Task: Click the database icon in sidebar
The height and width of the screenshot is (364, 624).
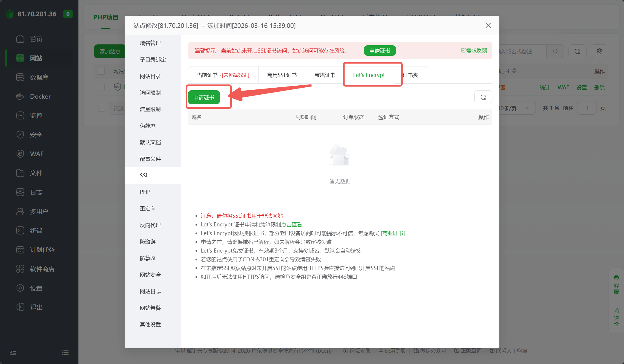Action: point(20,77)
